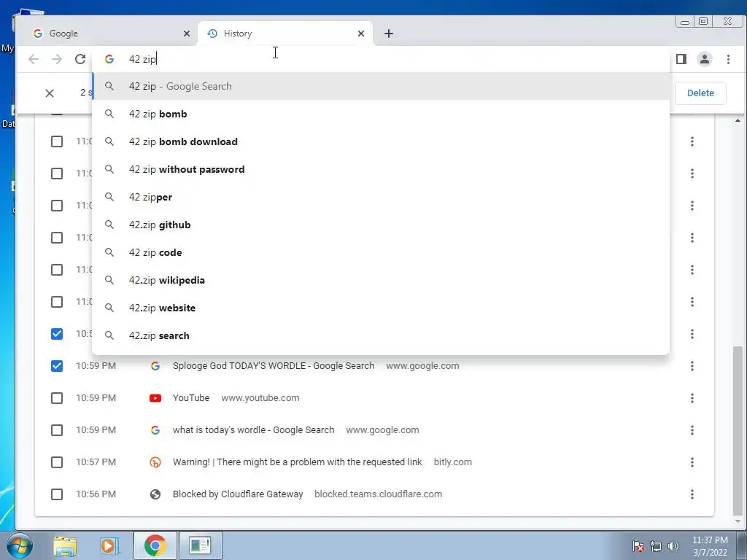
Task: Open the Chrome profile avatar
Action: click(704, 59)
